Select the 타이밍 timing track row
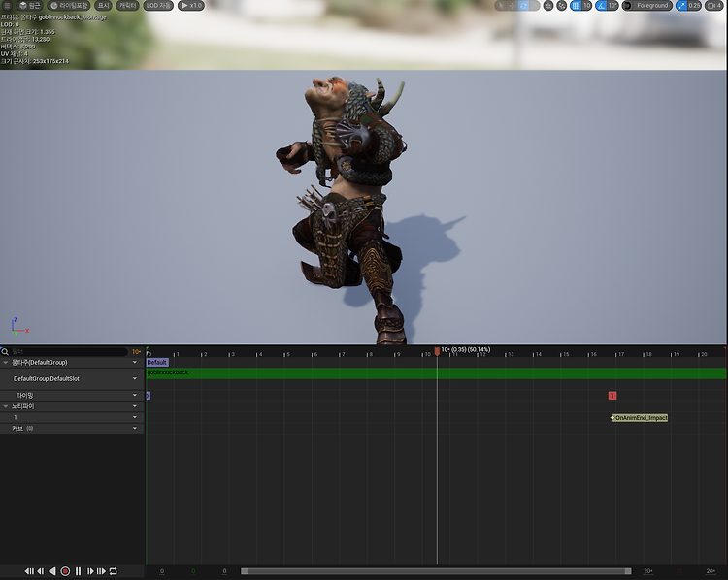The image size is (728, 580). tap(72, 396)
